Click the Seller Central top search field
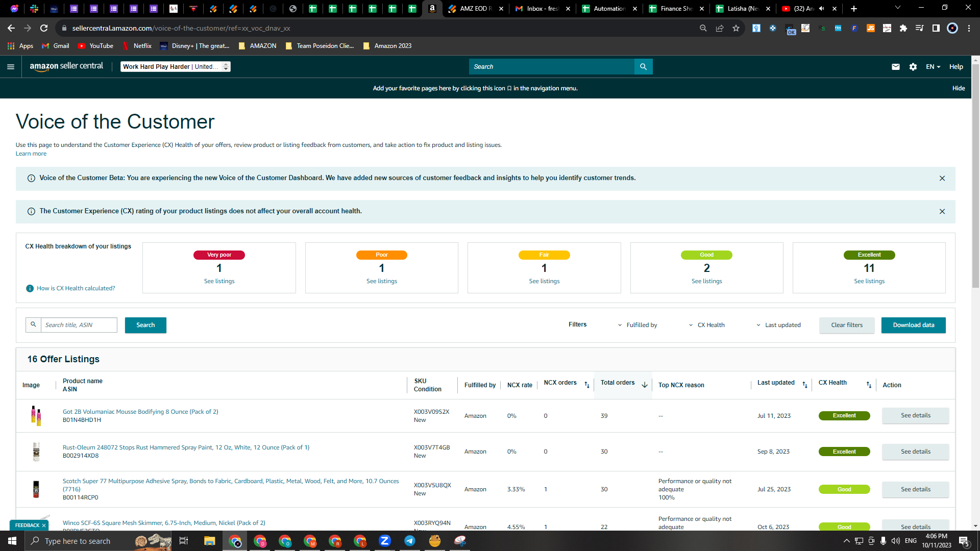 [x=552, y=67]
